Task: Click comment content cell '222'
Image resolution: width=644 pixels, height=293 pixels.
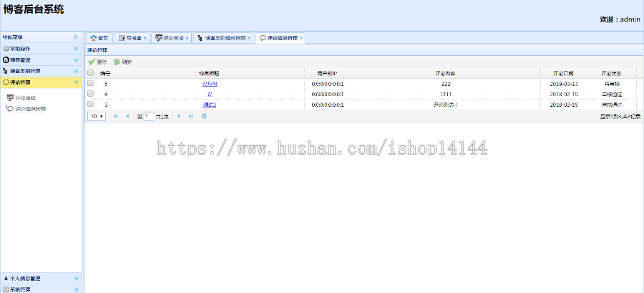Action: 446,84
